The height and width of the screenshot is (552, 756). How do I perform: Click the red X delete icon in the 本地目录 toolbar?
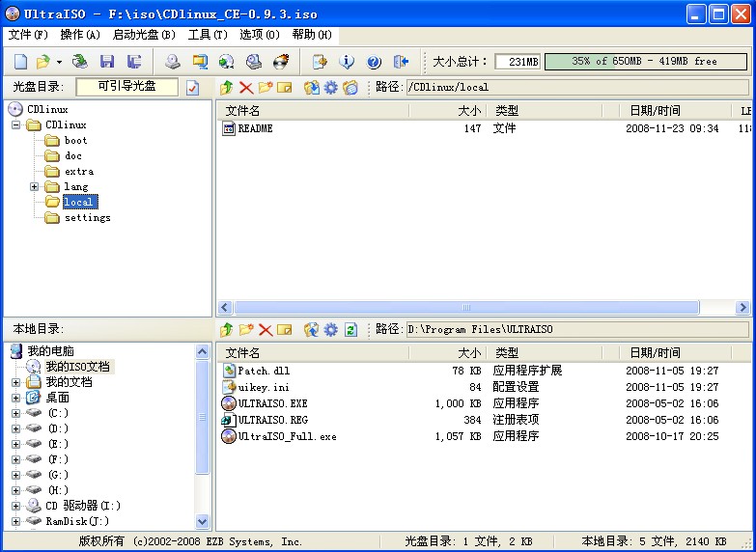pyautogui.click(x=266, y=330)
